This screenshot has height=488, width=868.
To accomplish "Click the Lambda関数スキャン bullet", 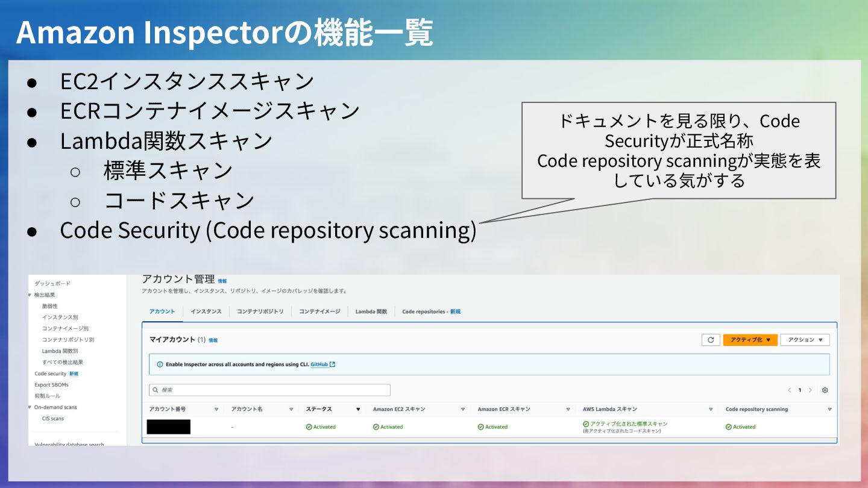I will (166, 141).
